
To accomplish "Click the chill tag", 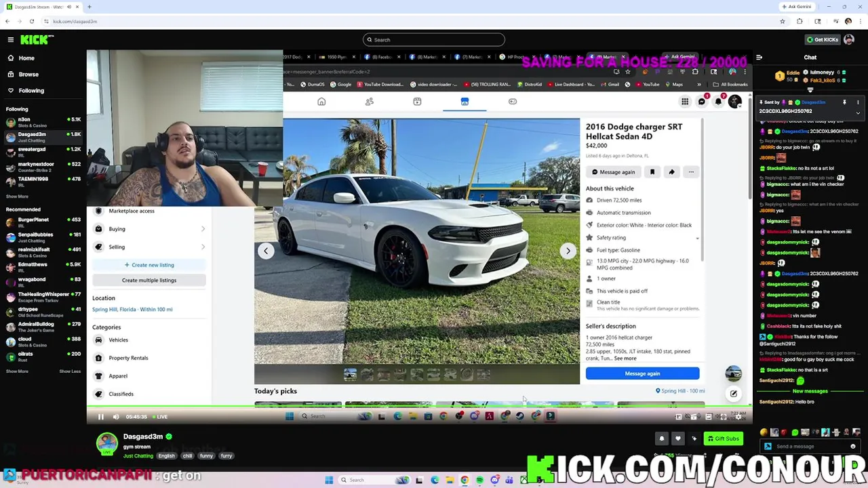I will pyautogui.click(x=187, y=456).
